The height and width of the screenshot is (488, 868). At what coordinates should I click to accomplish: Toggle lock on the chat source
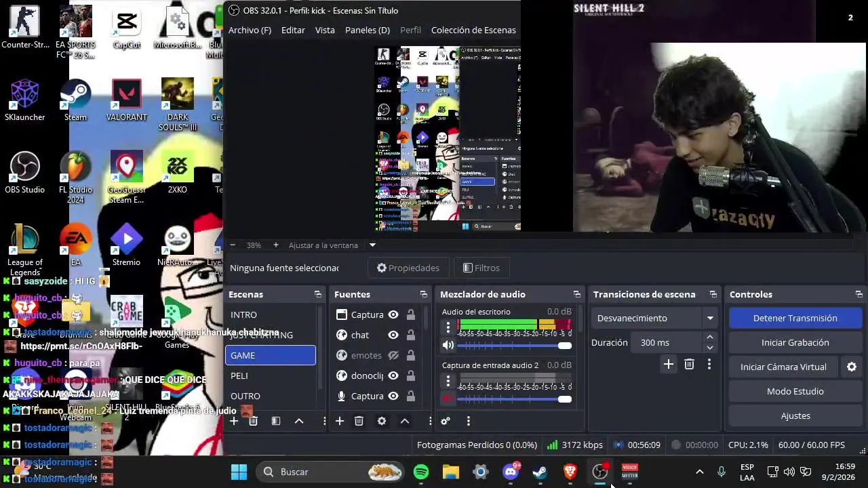pos(411,335)
